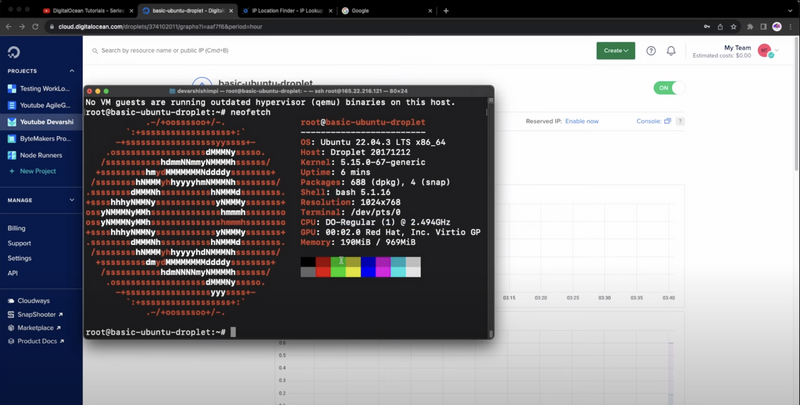Collapse the PROJECTS section chevron
Screen dimensions: 800x405
[x=72, y=71]
